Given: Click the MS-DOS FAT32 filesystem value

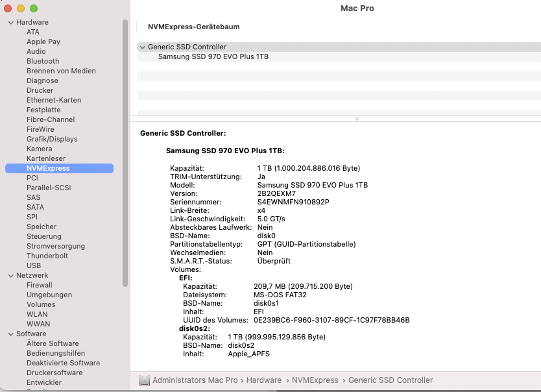Looking at the screenshot, I should (280, 295).
